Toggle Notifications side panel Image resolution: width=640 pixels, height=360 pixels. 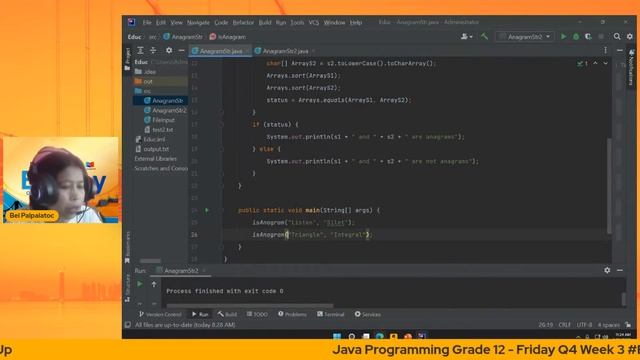(631, 67)
